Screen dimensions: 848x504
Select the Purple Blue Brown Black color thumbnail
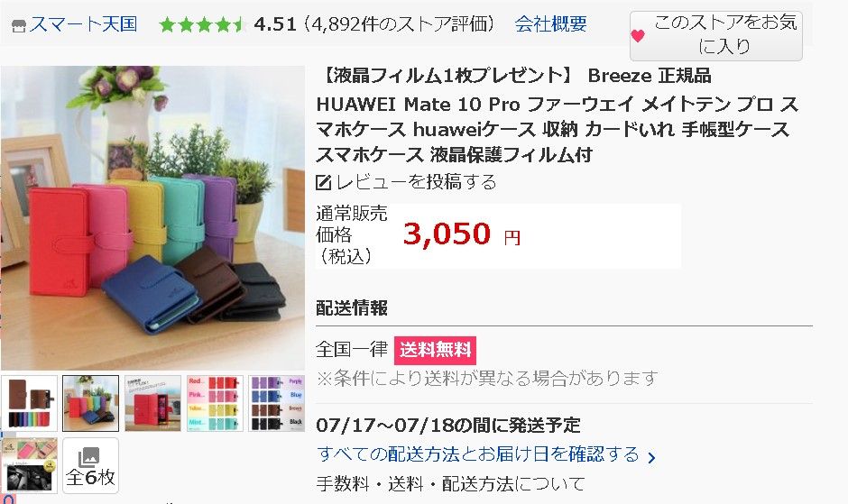tap(276, 403)
